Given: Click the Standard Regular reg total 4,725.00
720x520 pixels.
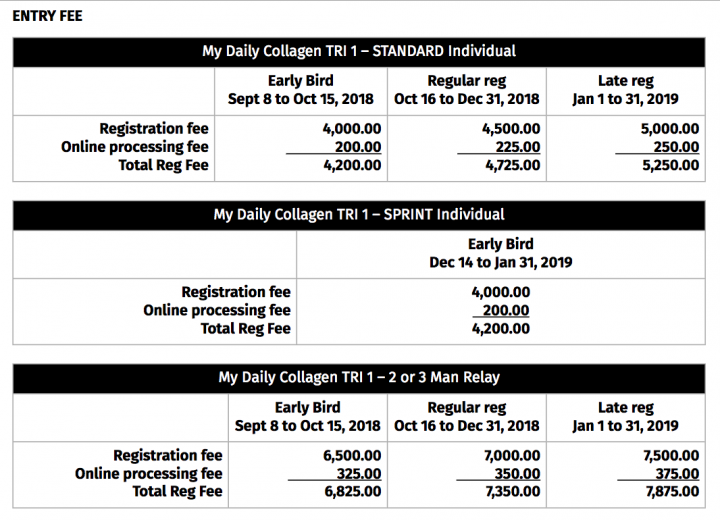Looking at the screenshot, I should [512, 165].
